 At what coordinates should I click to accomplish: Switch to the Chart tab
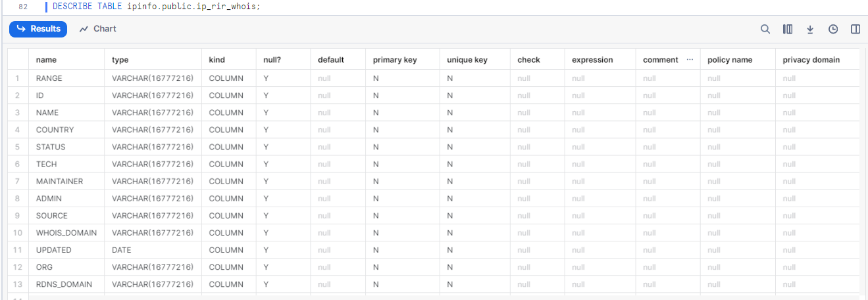98,29
